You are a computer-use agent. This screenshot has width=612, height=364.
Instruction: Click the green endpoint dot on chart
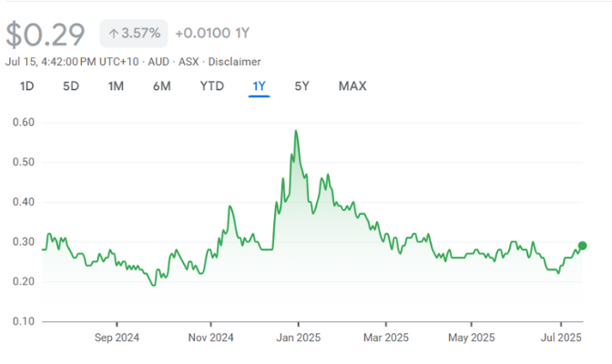click(582, 246)
